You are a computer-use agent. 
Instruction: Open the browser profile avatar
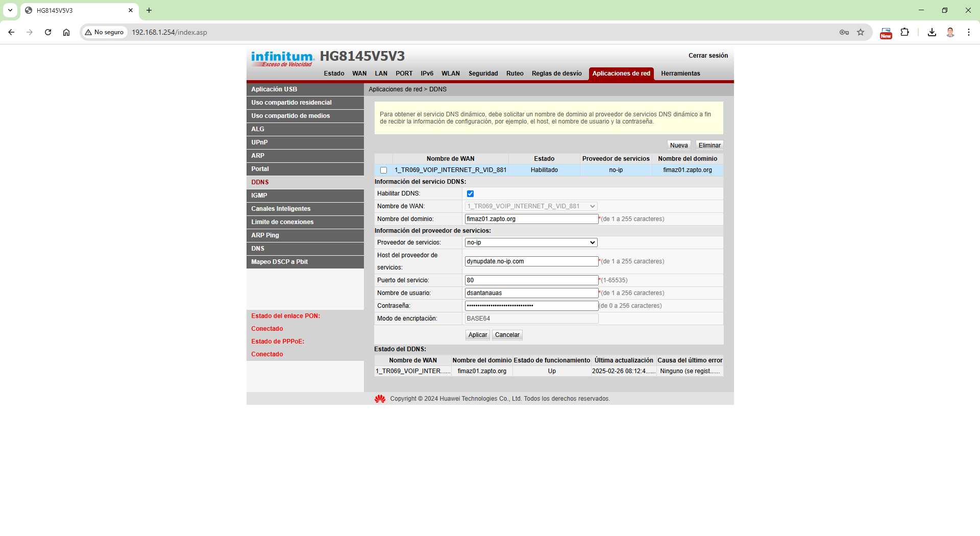click(x=950, y=32)
